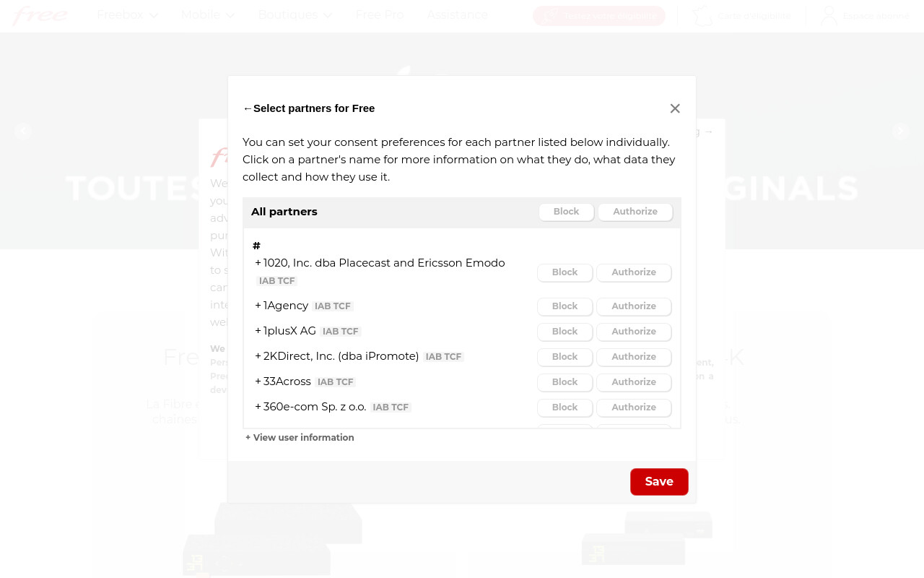Save consent preferences
Screen dimensions: 924x578
pyautogui.click(x=659, y=482)
